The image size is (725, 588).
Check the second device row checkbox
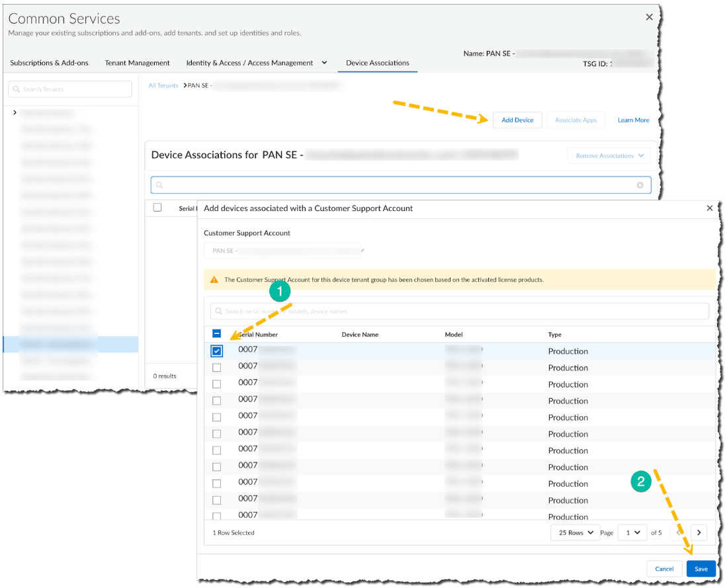(217, 368)
